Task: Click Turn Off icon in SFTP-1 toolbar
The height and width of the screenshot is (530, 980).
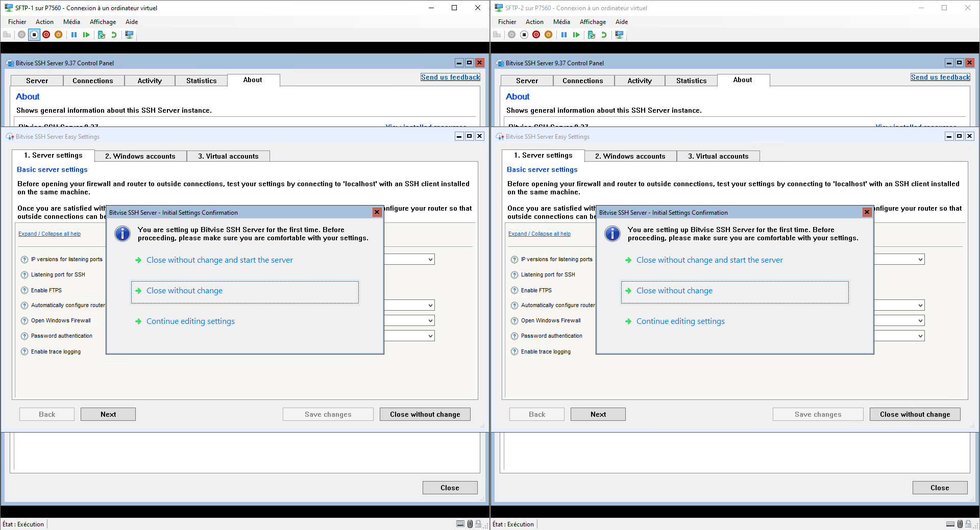Action: 34,35
